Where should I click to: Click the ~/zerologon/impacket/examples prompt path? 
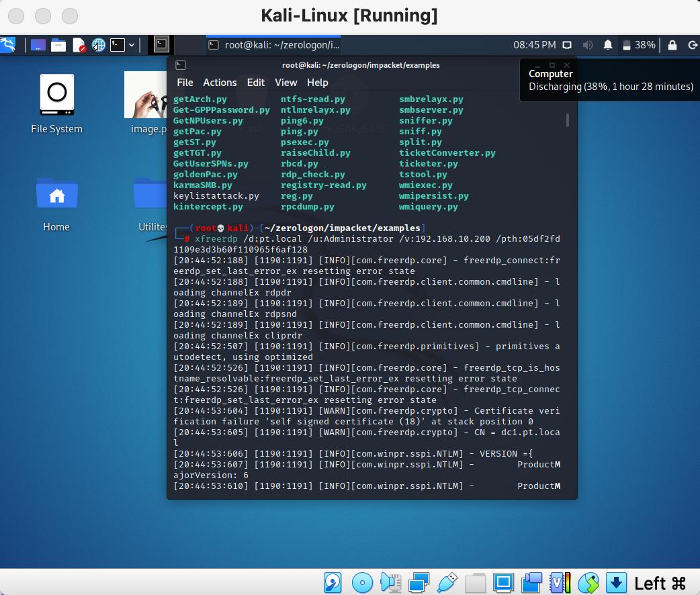pyautogui.click(x=343, y=228)
